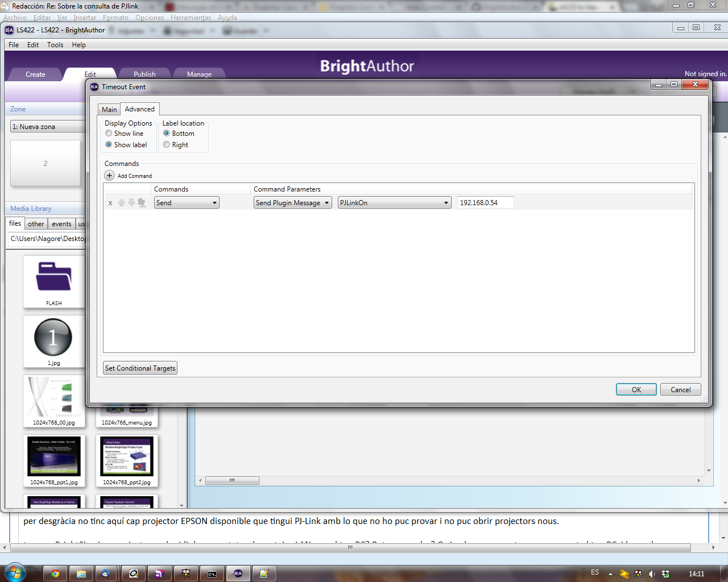728x582 pixels.
Task: Click the media library folder path field
Action: click(x=48, y=239)
